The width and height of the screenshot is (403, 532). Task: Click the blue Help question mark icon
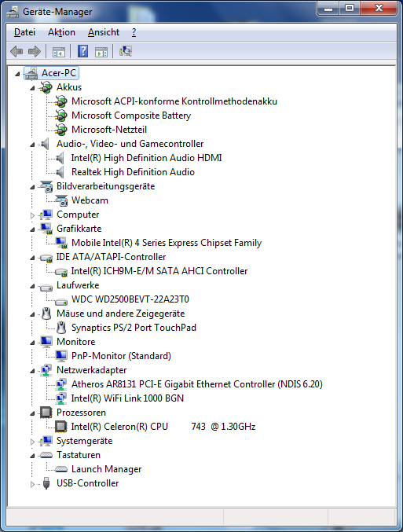tap(82, 51)
